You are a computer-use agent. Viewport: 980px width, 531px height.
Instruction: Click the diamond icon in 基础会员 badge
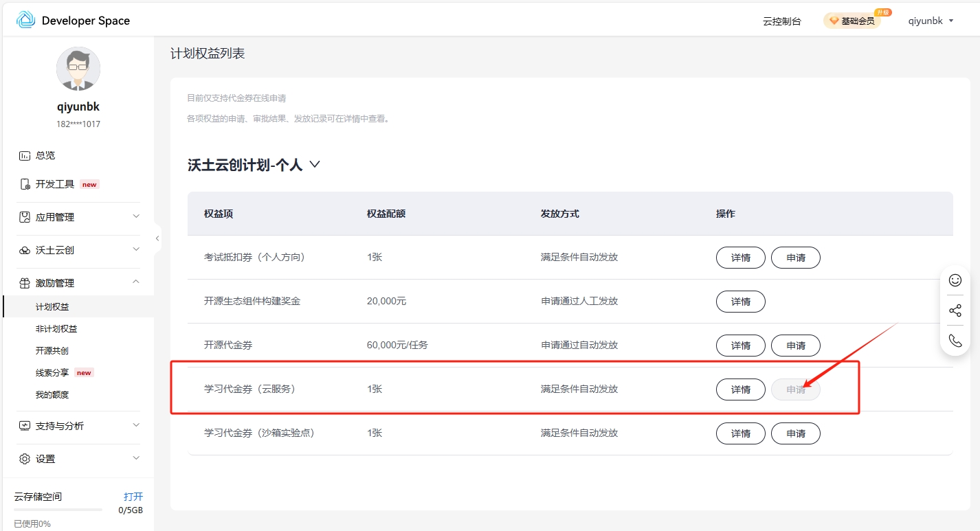[x=834, y=21]
